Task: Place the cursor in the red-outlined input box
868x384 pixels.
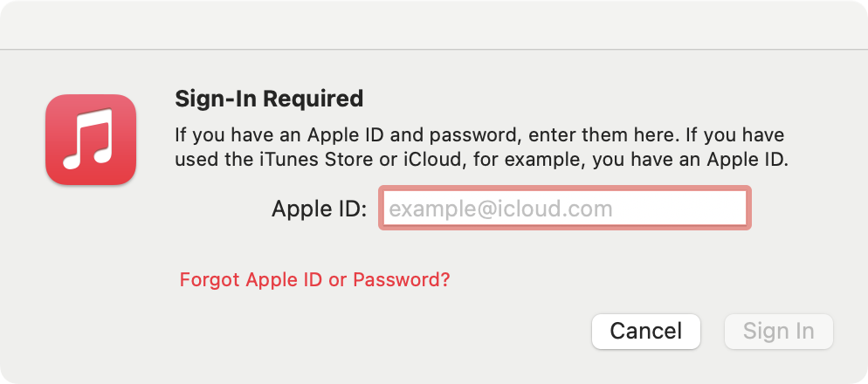Action: (564, 209)
